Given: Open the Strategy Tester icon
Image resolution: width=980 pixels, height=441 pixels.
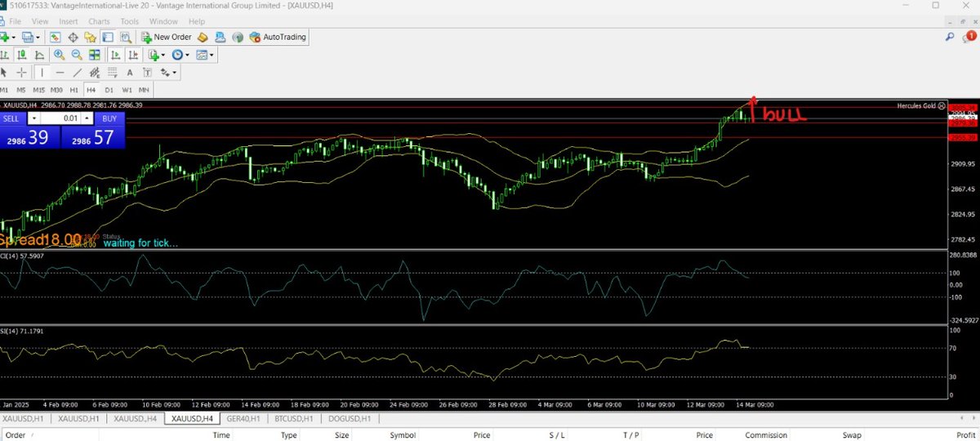Looking at the screenshot, I should [x=126, y=37].
